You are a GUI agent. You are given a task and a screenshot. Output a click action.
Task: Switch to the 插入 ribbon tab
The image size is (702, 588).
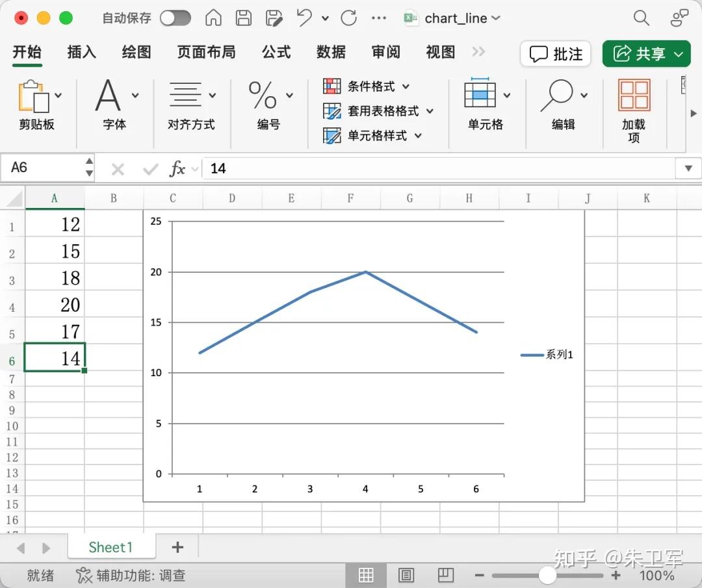[x=81, y=52]
